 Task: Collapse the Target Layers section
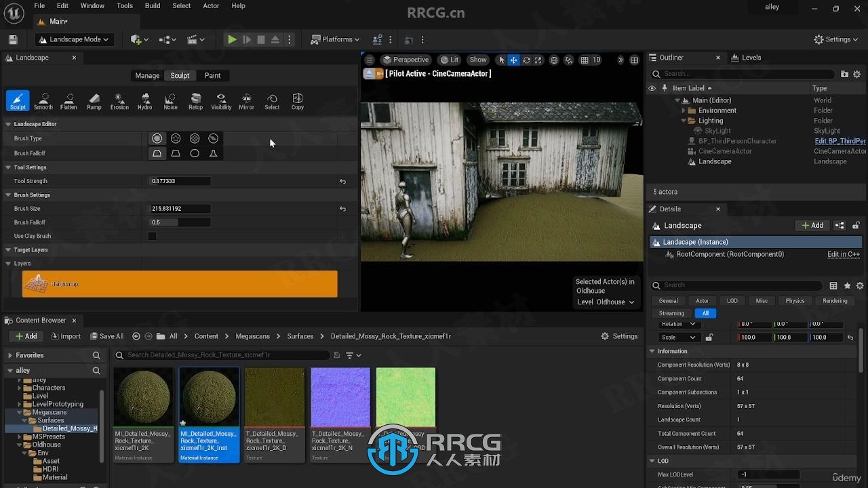[x=9, y=250]
